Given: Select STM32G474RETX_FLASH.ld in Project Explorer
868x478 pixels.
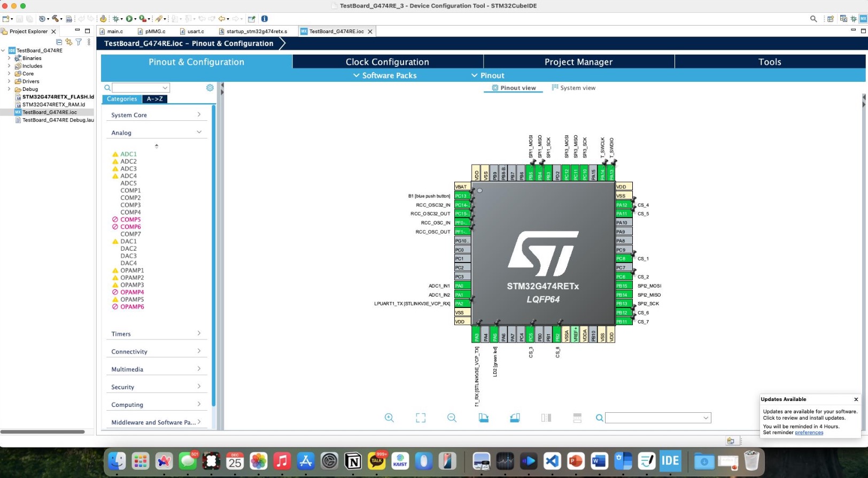Looking at the screenshot, I should (x=58, y=97).
